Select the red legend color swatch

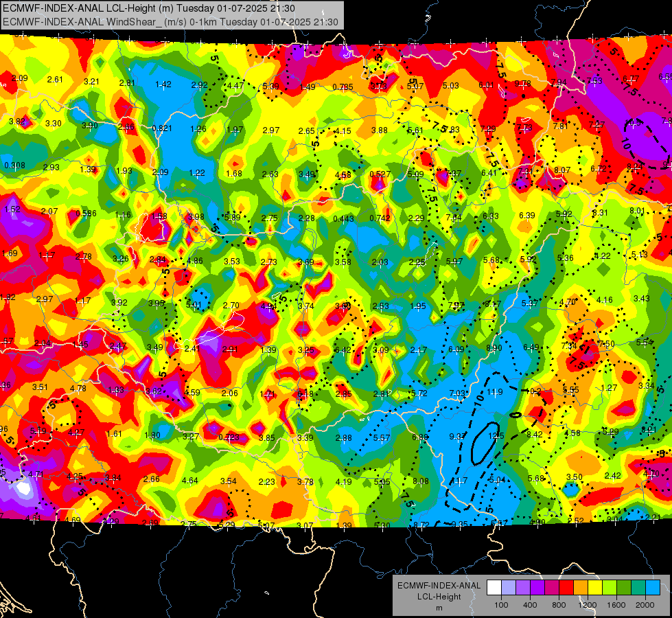coord(566,587)
